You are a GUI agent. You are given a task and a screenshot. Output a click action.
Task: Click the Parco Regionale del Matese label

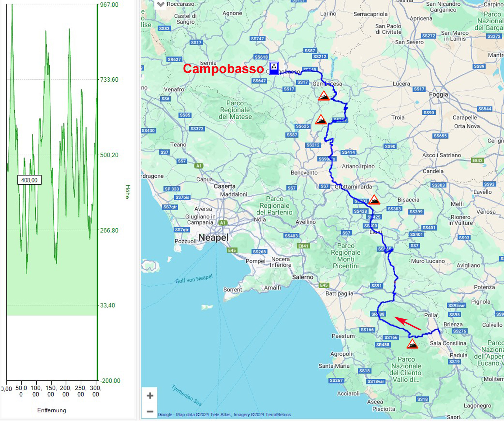pos(235,110)
